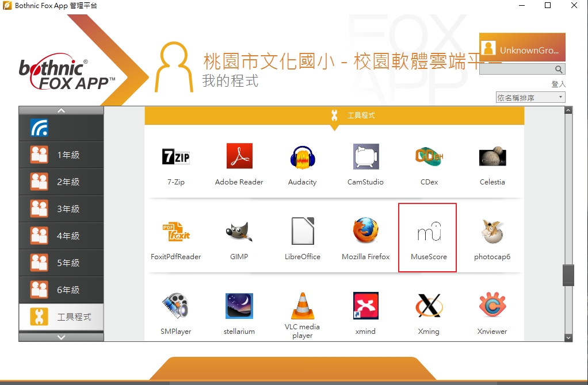Open Adobe Reader from the tools grid
Viewport: 588px width, 385px height.
click(239, 156)
